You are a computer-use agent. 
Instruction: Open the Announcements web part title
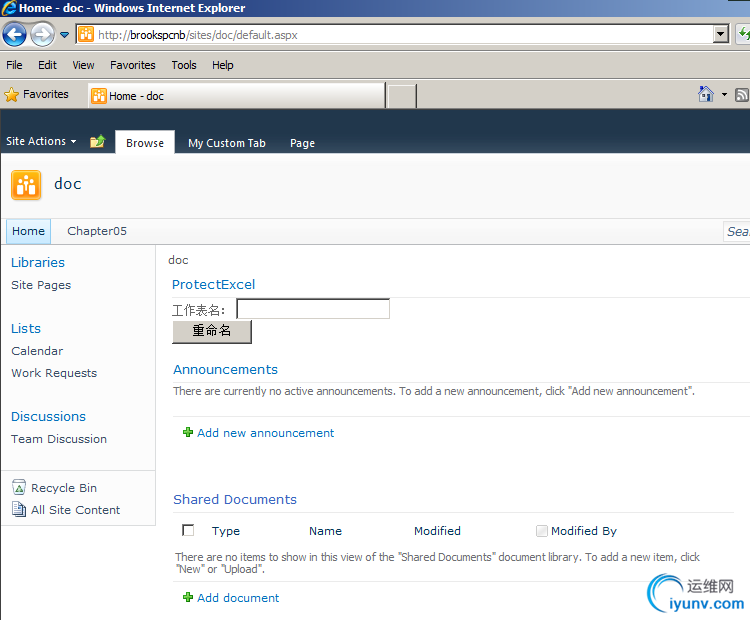pyautogui.click(x=225, y=370)
